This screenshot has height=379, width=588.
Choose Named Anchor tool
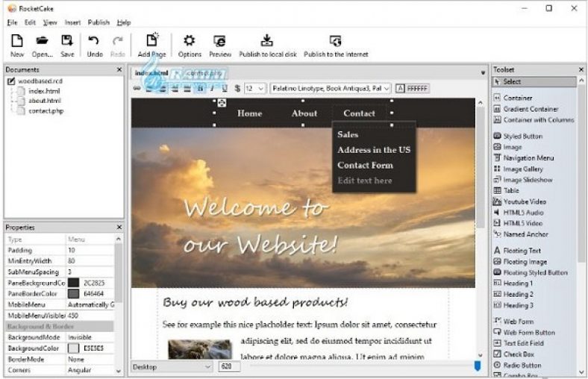521,234
